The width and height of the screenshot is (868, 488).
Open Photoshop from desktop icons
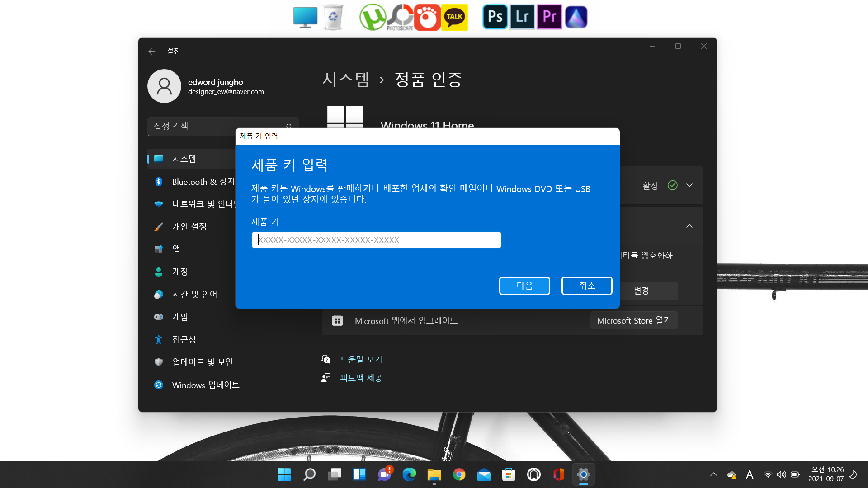[x=495, y=17]
